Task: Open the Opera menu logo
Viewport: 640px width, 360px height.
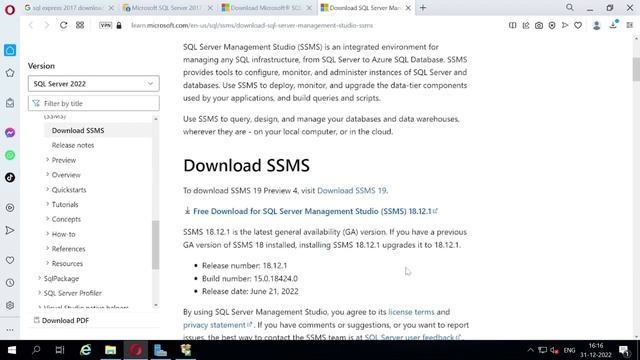Action: (10, 9)
